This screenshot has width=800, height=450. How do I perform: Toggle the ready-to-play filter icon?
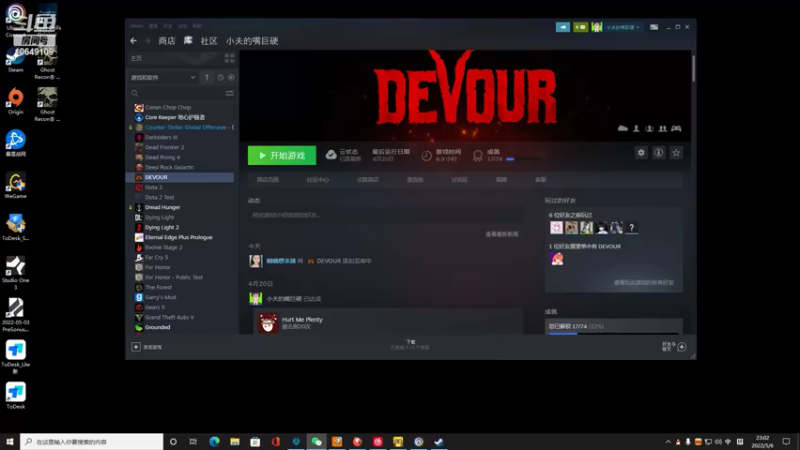[x=231, y=78]
